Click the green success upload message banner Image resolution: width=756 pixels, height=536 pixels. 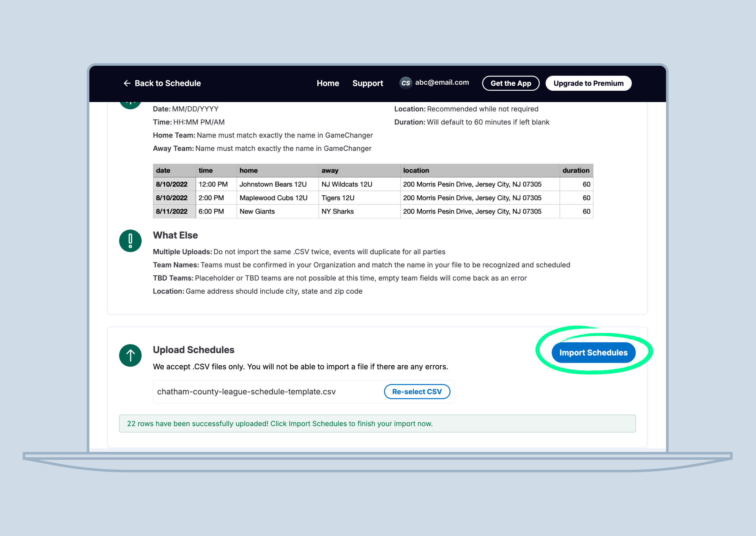pyautogui.click(x=377, y=423)
